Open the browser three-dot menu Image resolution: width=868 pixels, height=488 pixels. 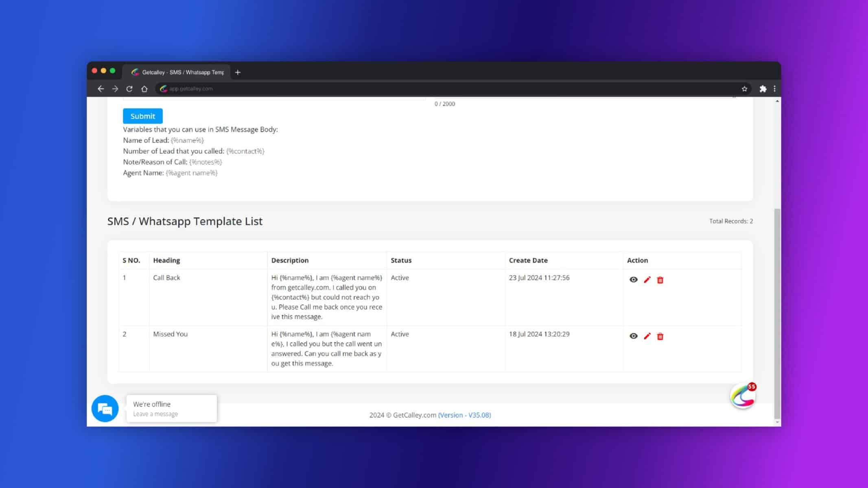tap(774, 89)
